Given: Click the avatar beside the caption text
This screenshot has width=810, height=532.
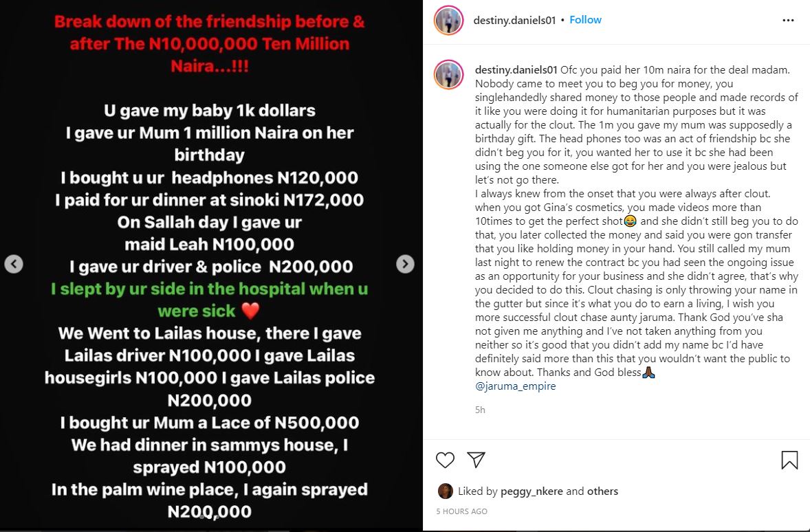Looking at the screenshot, I should 448,74.
